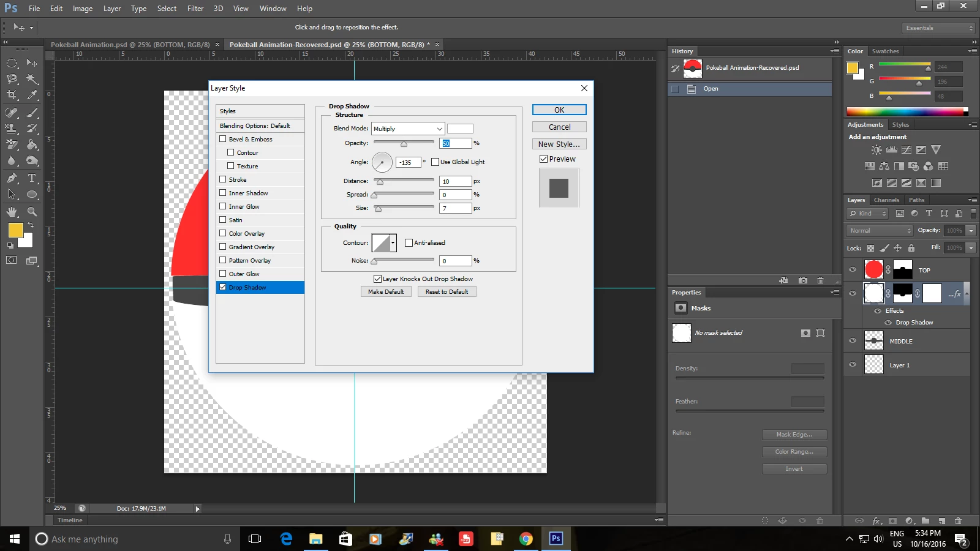
Task: Uncheck the Preview checkbox
Action: coord(543,159)
